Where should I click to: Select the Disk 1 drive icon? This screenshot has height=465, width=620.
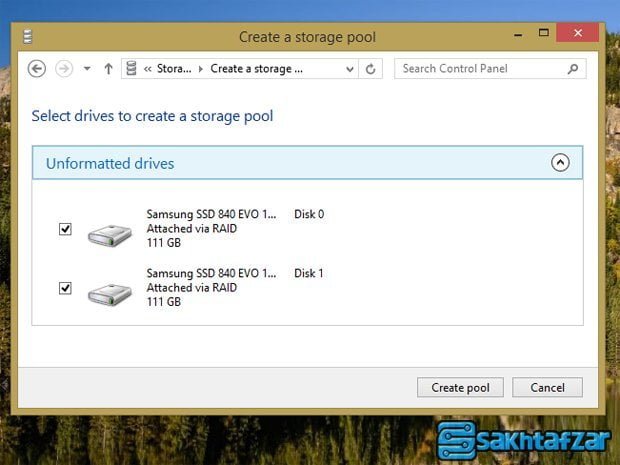point(108,293)
